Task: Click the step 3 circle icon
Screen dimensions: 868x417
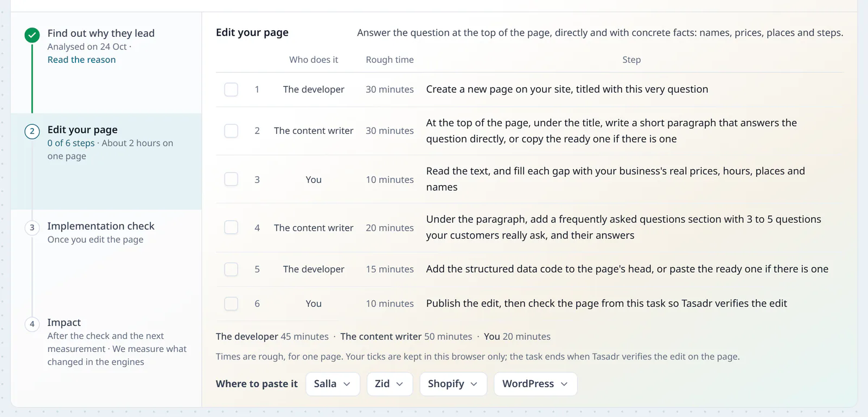Action: 32,228
